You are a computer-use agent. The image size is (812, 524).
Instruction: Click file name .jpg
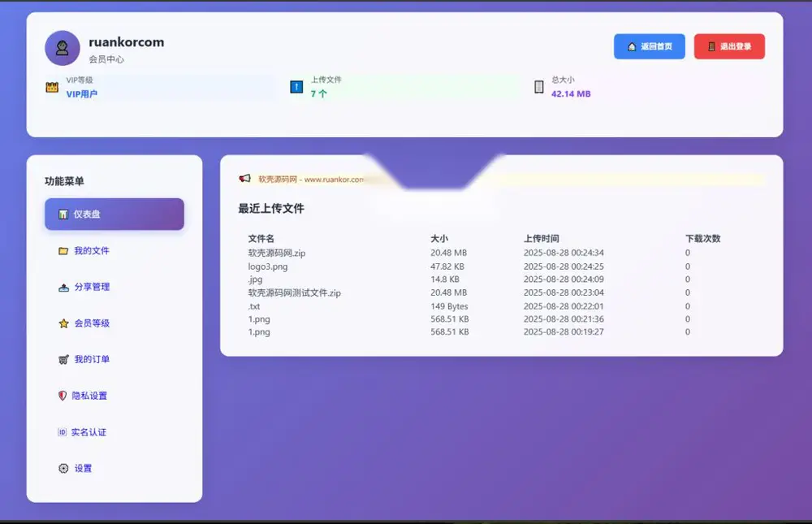click(255, 279)
